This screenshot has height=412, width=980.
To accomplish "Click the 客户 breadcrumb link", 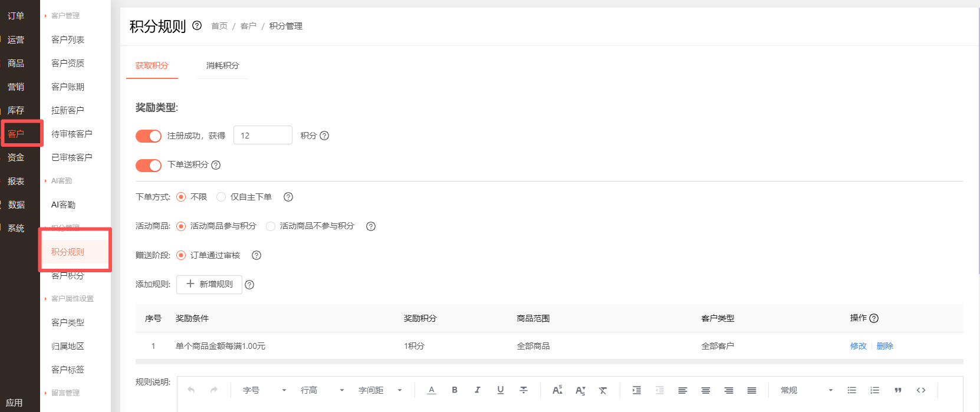I will [x=248, y=26].
